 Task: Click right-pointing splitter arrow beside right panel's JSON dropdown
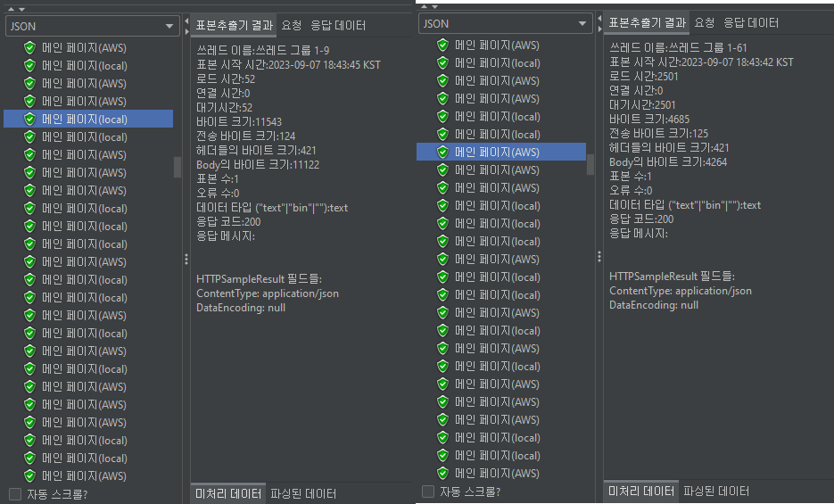click(x=599, y=29)
